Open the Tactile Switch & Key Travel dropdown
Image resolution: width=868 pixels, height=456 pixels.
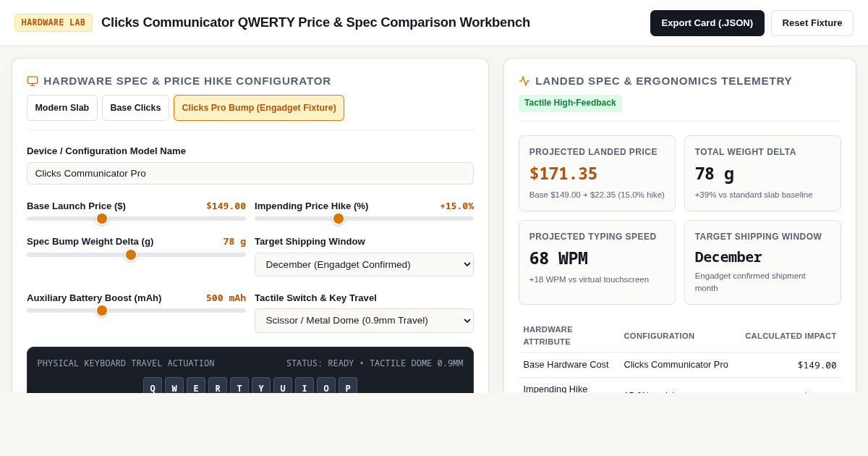pyautogui.click(x=364, y=321)
